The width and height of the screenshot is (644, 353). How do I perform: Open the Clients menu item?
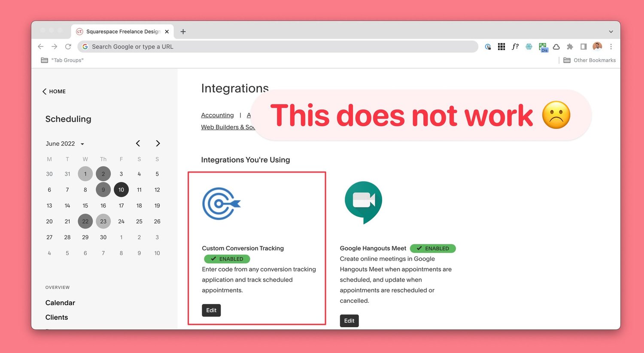coord(57,317)
